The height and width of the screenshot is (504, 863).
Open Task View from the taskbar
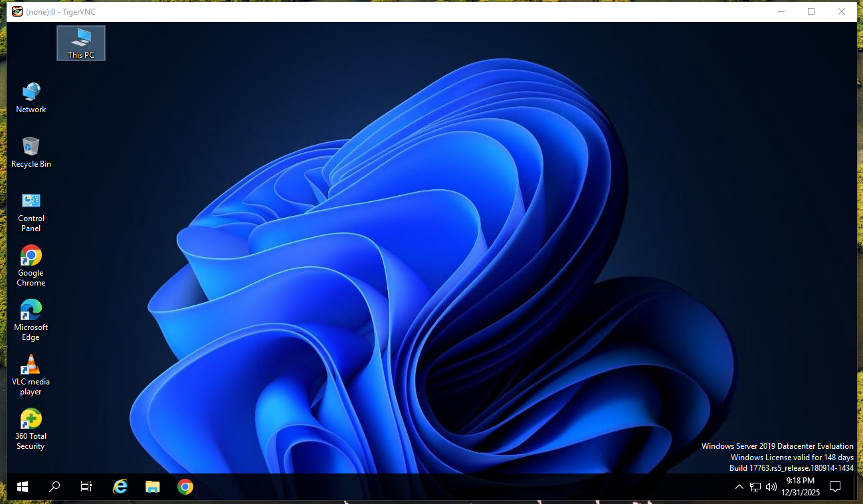(86, 487)
